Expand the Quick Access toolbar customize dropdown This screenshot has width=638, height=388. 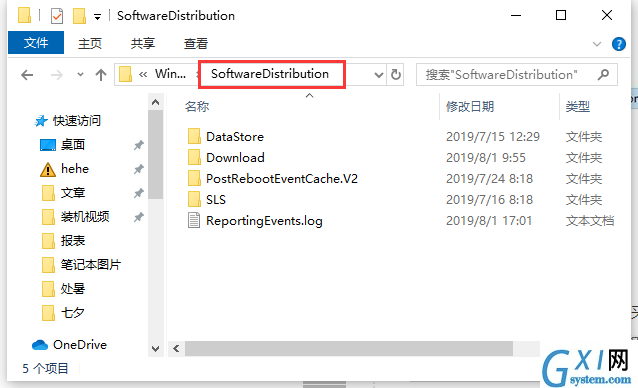[97, 17]
